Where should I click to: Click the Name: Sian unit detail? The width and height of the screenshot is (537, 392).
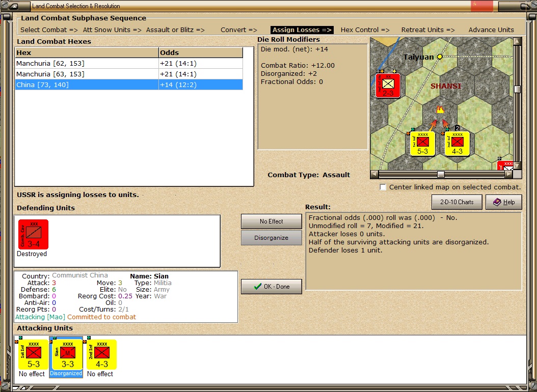tap(149, 276)
